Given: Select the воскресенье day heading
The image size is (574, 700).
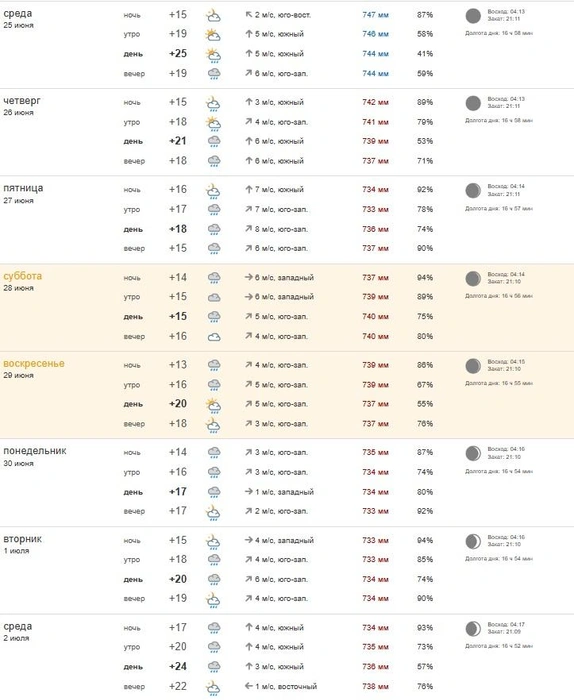Looking at the screenshot, I should tap(34, 363).
